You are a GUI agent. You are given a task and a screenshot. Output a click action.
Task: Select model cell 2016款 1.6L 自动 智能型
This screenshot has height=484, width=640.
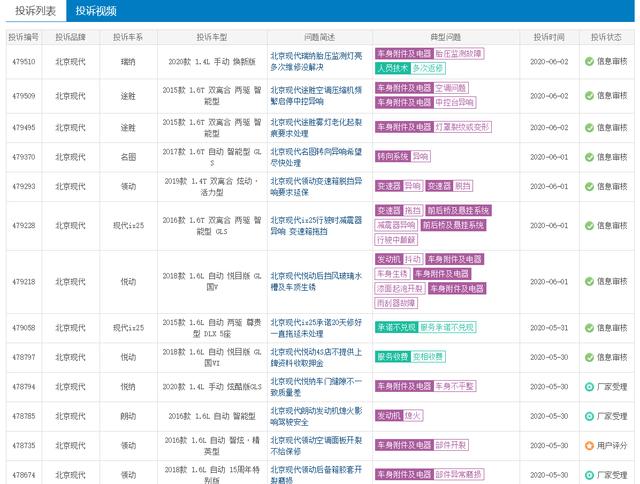212,416
